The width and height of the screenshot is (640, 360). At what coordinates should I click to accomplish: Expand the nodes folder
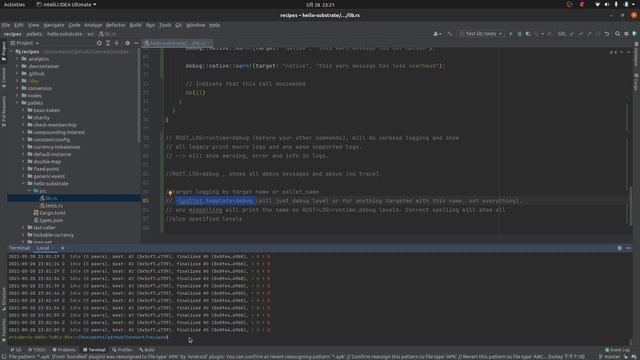coord(18,96)
